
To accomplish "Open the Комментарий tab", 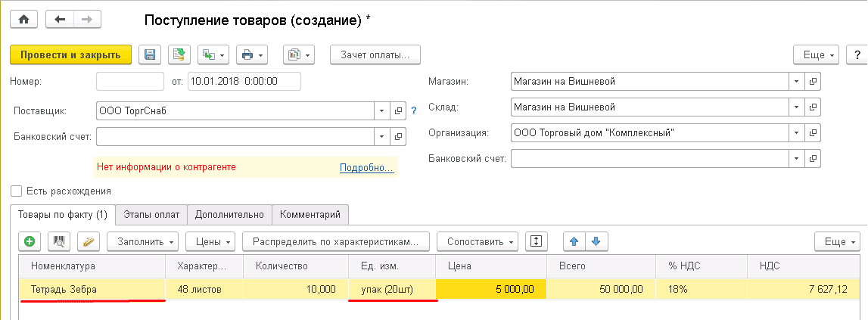I will 310,214.
